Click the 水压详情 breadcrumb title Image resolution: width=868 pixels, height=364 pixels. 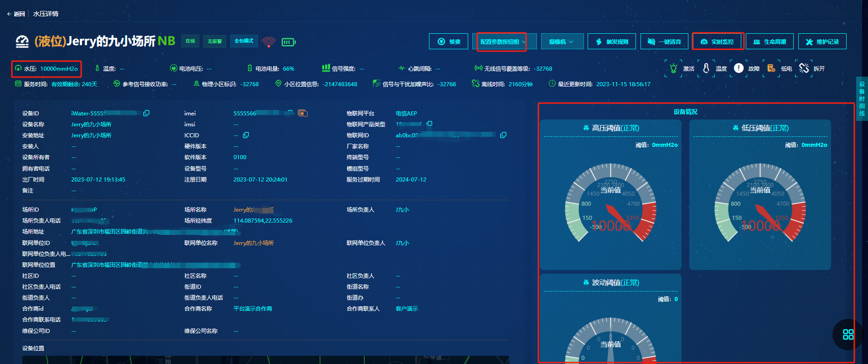(x=46, y=14)
